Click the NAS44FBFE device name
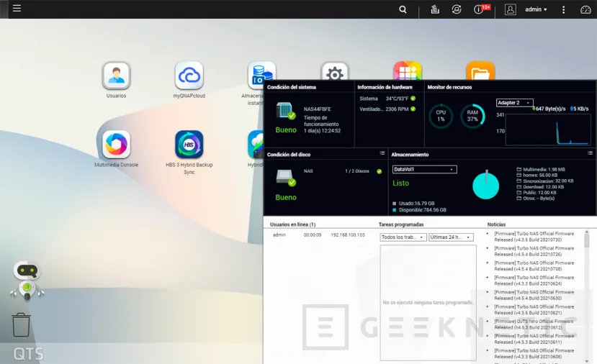Viewport: 597px width, 364px height. pos(317,109)
